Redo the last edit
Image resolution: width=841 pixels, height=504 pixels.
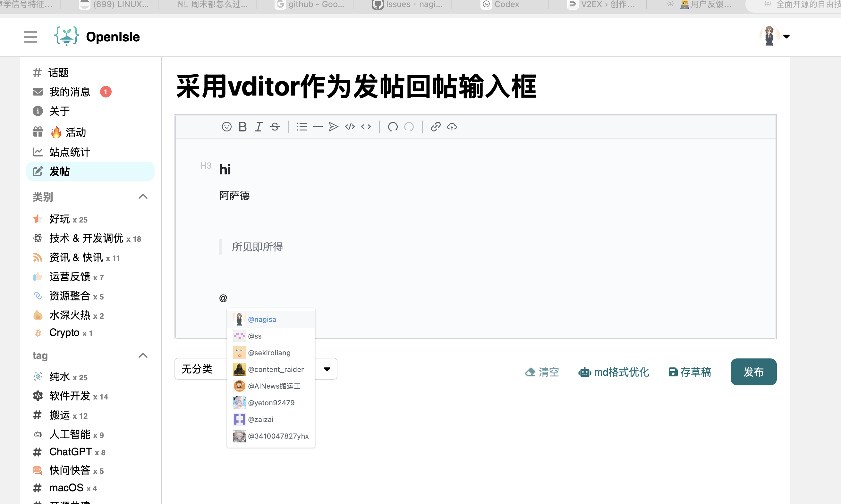tap(409, 127)
